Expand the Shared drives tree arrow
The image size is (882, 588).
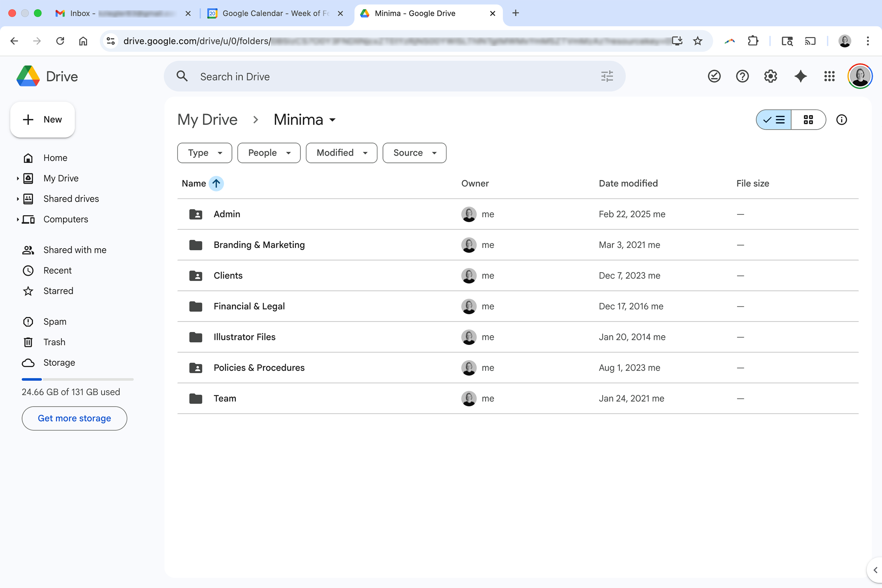pos(18,199)
